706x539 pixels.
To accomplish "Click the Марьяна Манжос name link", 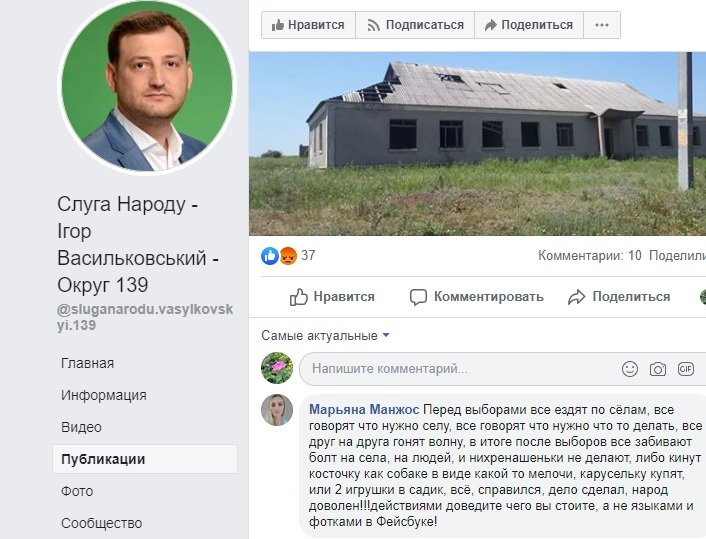I will tap(364, 410).
